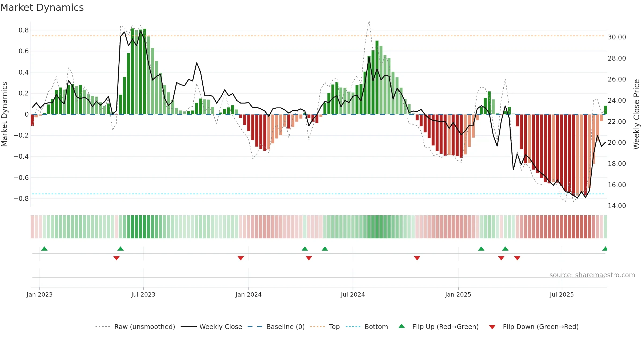This screenshot has width=644, height=362.
Task: Click the 24.00 price axis label
Action: pos(617,101)
